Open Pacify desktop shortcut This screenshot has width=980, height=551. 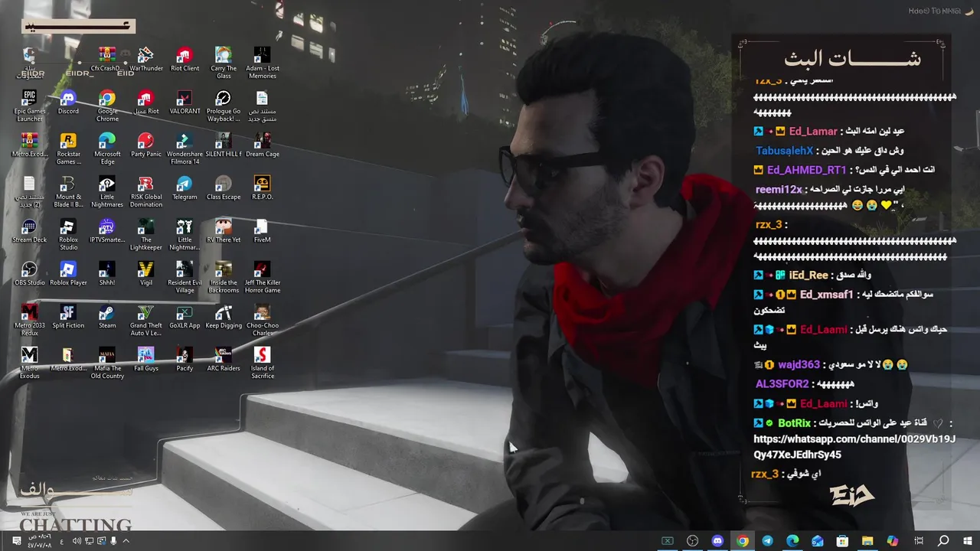(185, 360)
